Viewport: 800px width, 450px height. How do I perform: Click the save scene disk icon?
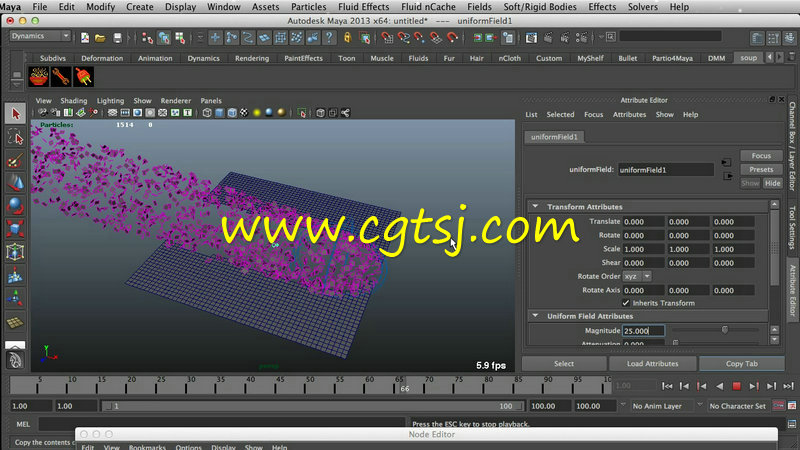click(117, 38)
